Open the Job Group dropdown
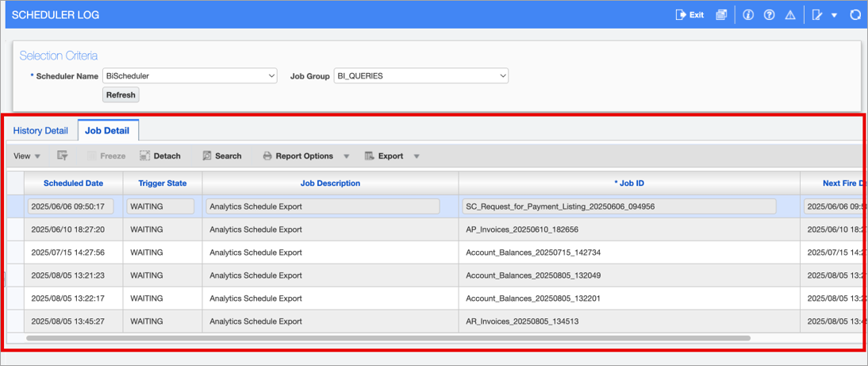 coord(421,76)
